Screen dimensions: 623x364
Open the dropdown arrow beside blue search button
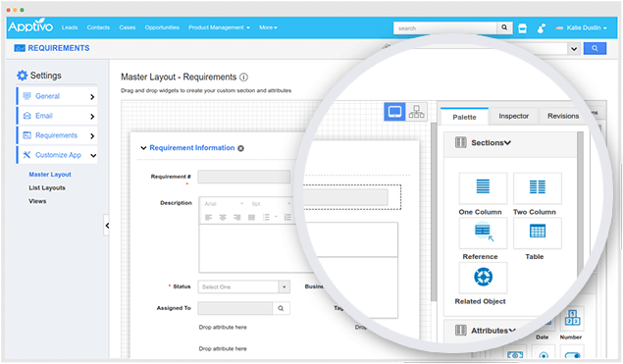[x=574, y=48]
